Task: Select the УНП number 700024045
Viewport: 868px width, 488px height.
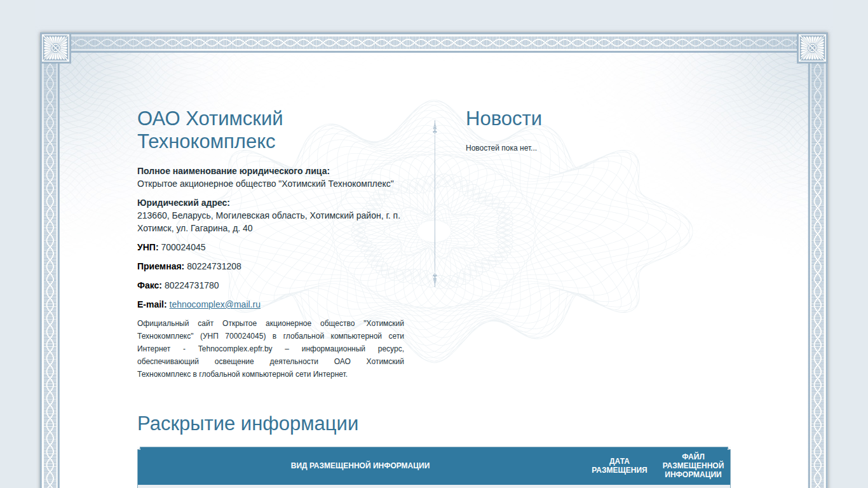Action: (184, 247)
